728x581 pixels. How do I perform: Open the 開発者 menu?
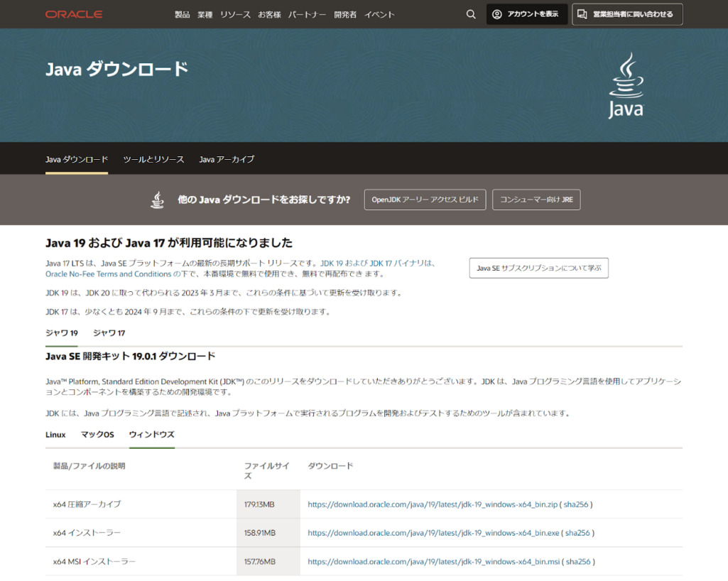[345, 14]
